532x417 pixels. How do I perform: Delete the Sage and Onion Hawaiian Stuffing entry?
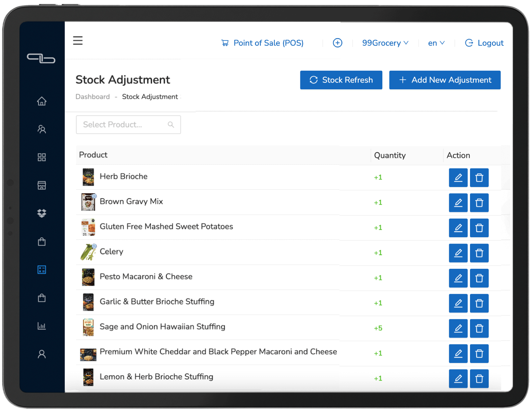pos(479,328)
